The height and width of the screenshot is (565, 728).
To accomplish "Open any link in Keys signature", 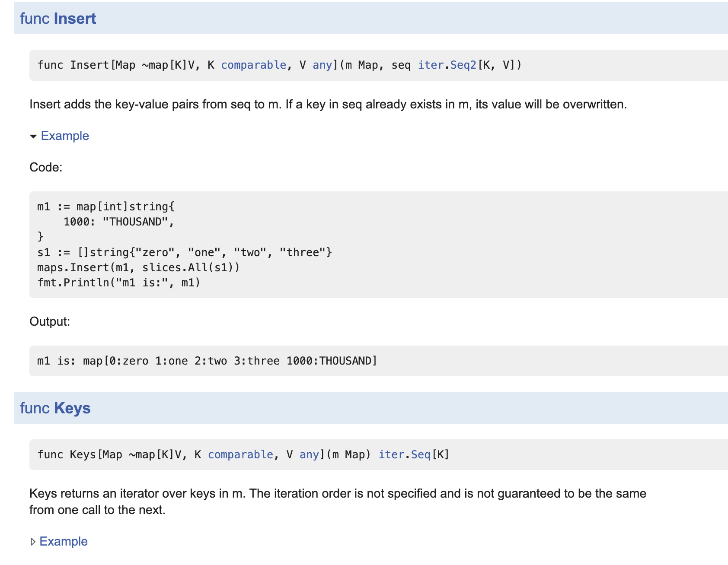I will [309, 455].
